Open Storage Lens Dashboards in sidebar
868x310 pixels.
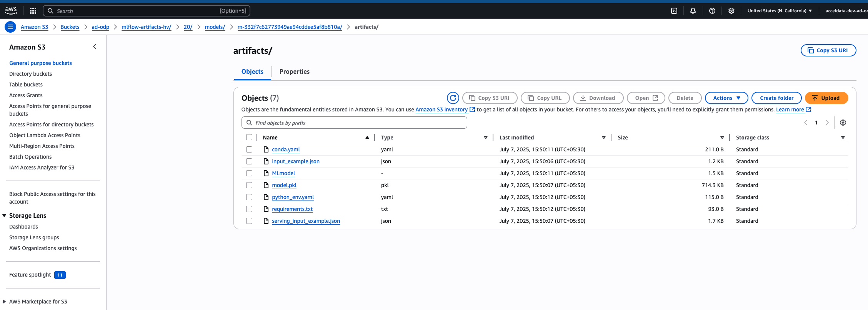tap(23, 227)
